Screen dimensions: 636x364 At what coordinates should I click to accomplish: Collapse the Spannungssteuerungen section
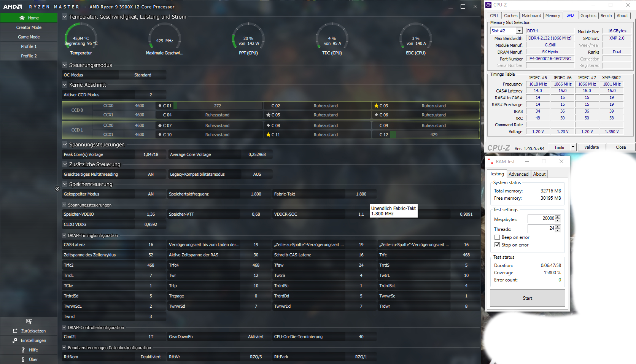65,145
